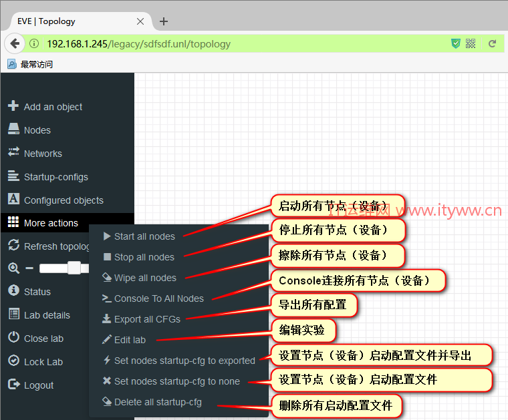
Task: Open Startup-configs from sidebar text
Action: click(56, 178)
